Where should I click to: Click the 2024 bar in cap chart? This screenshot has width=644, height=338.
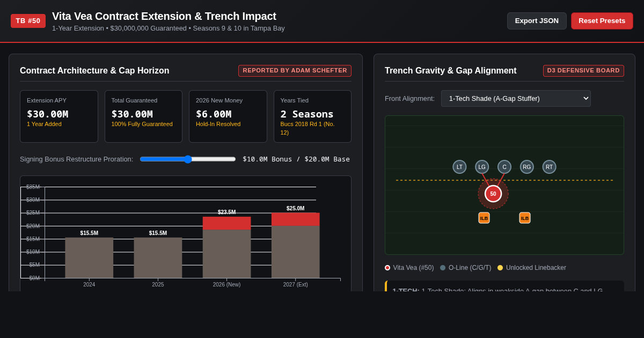point(89,258)
